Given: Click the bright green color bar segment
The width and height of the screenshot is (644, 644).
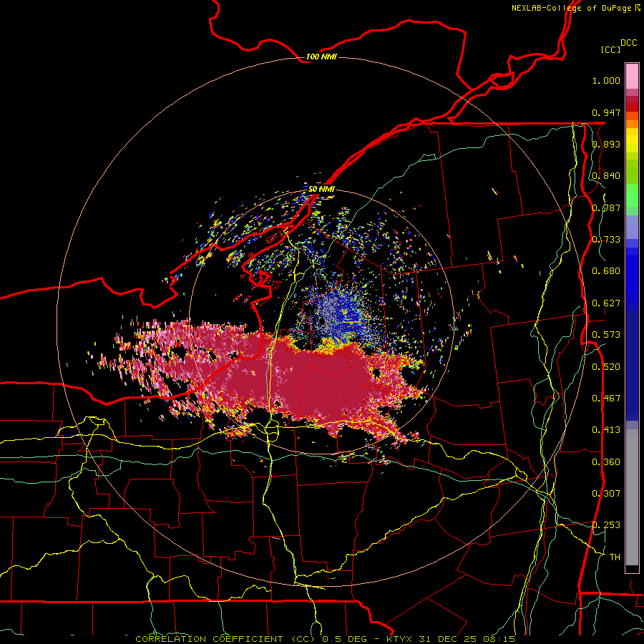Looking at the screenshot, I should (x=632, y=195).
